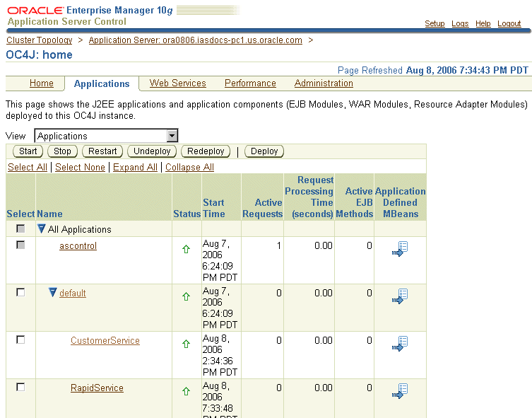Screen dimensions: 532x418
Task: Click the Undeploy button
Action: tap(152, 151)
